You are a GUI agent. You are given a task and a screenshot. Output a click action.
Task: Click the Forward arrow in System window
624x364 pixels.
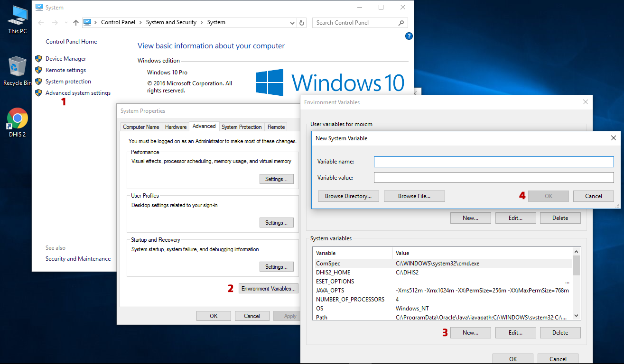(55, 23)
